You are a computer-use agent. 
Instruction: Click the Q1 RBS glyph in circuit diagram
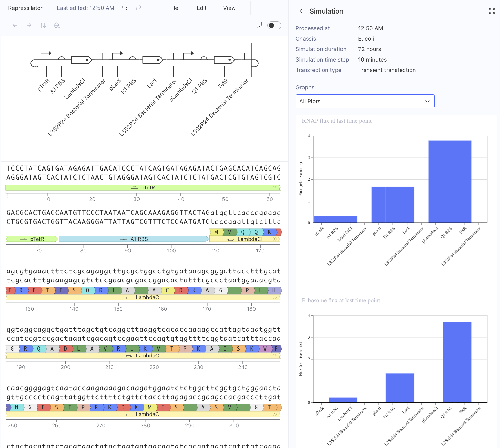(x=204, y=58)
